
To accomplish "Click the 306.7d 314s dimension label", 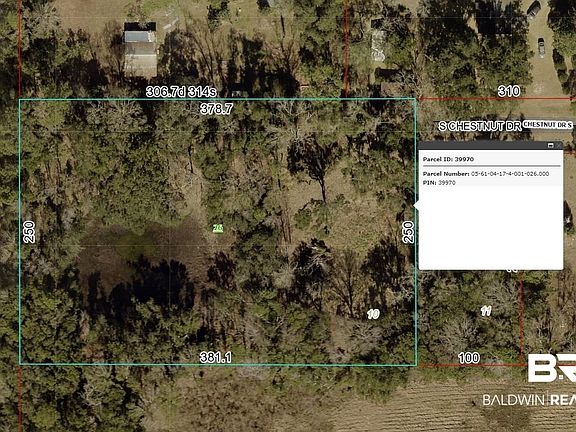I will pos(181,91).
